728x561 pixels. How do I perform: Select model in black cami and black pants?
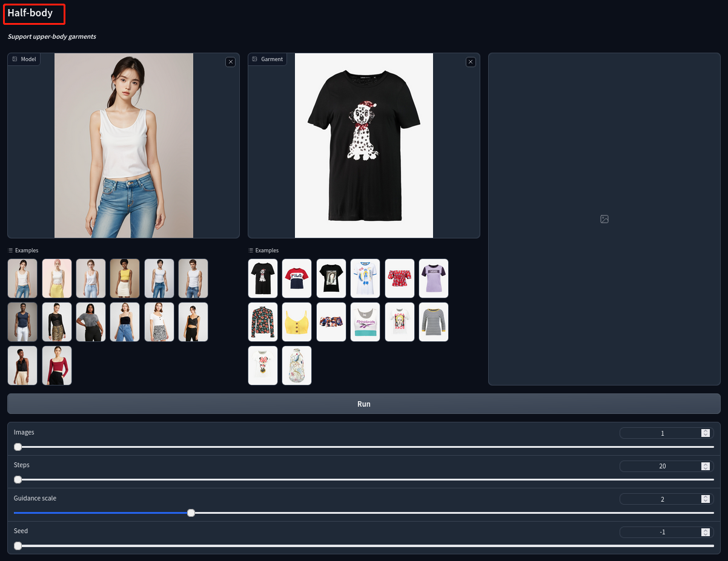click(x=193, y=322)
